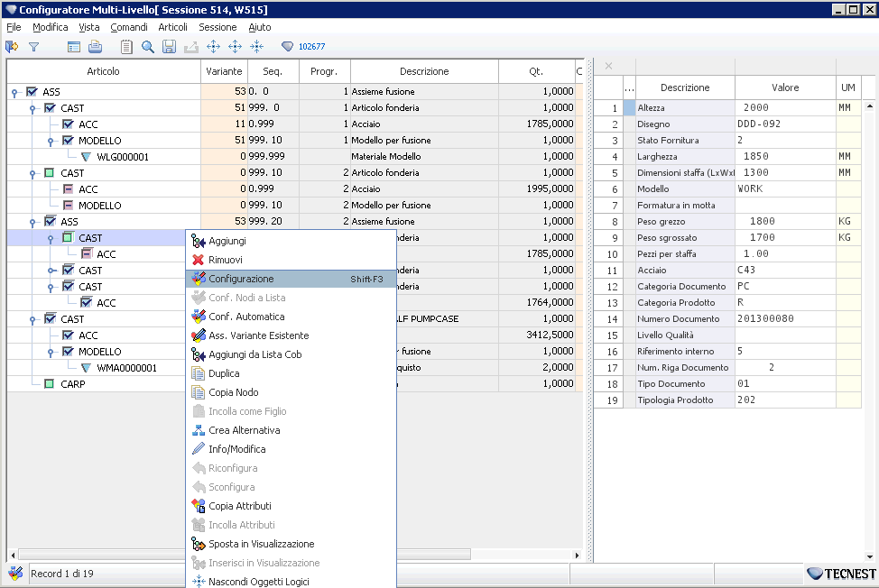879x588 pixels.
Task: Click the clipboard icon in toolbar
Action: (126, 47)
